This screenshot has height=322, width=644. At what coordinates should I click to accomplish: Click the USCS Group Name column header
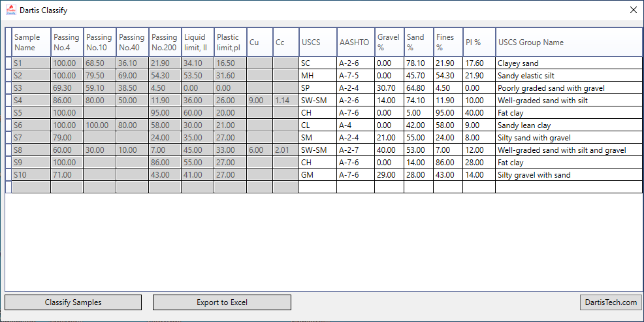coord(569,42)
